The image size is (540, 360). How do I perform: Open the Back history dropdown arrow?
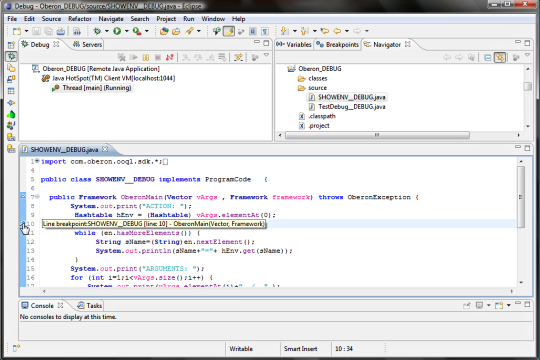click(x=347, y=31)
